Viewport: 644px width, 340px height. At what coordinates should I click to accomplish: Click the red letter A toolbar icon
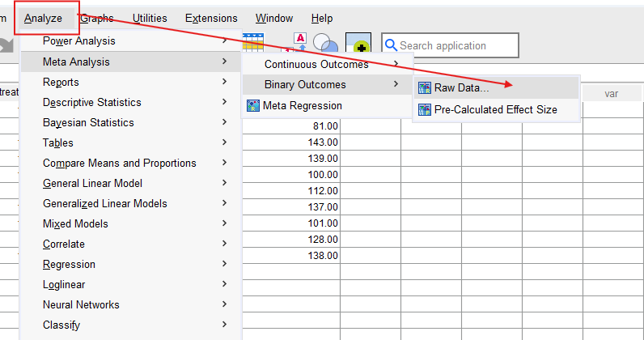tap(299, 42)
